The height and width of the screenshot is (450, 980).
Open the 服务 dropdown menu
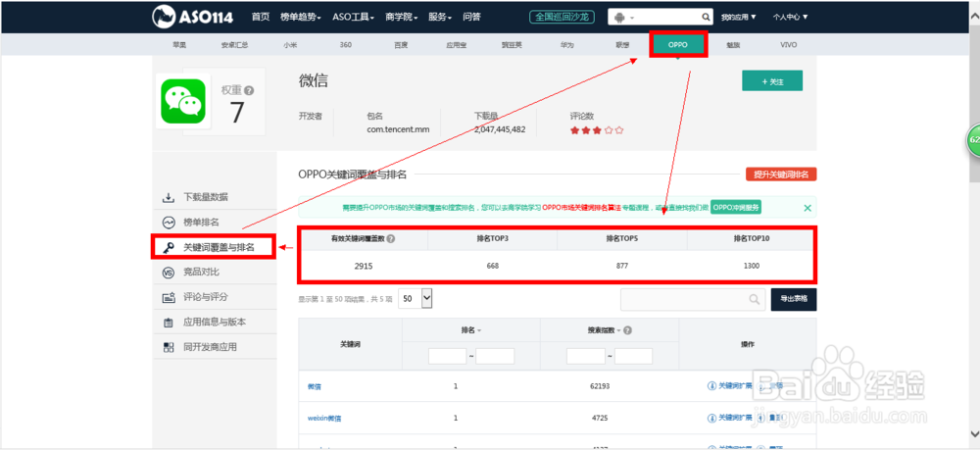[440, 18]
